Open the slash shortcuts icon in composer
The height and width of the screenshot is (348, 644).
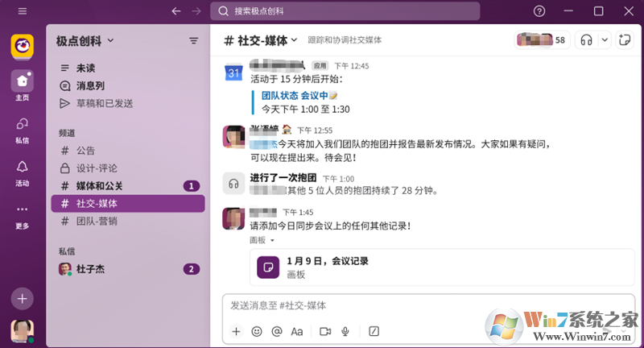(x=374, y=331)
